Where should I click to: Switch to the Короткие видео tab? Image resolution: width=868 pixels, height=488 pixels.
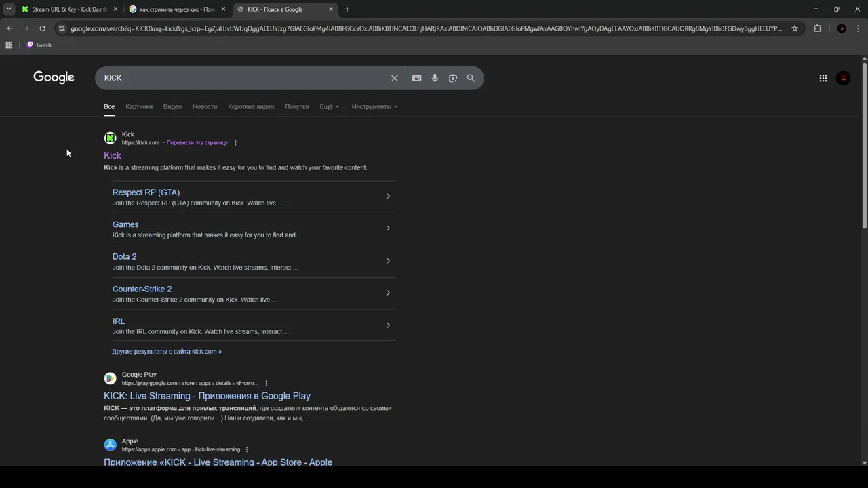pos(251,106)
